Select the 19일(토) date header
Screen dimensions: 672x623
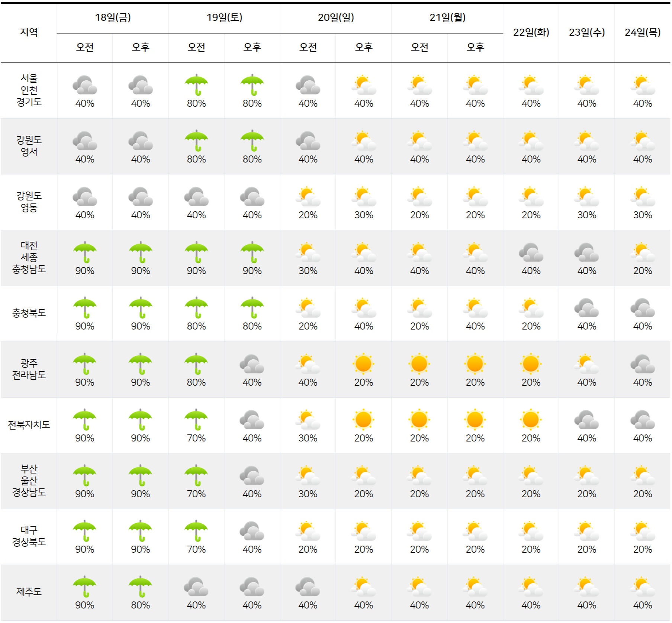(224, 17)
